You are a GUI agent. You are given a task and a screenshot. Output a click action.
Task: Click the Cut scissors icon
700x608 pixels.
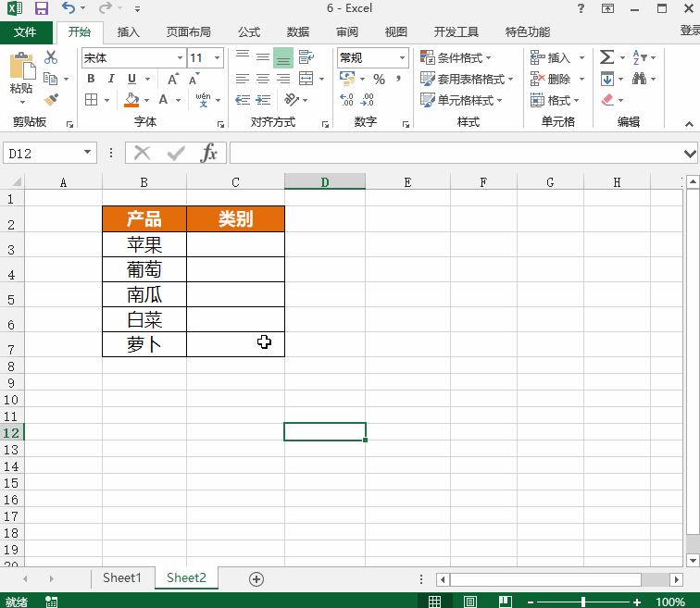(51, 57)
